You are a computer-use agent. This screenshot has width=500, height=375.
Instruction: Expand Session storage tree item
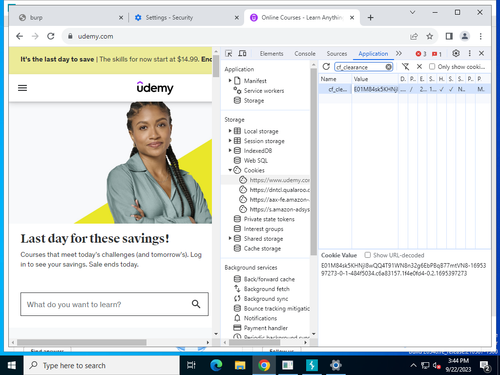[230, 141]
